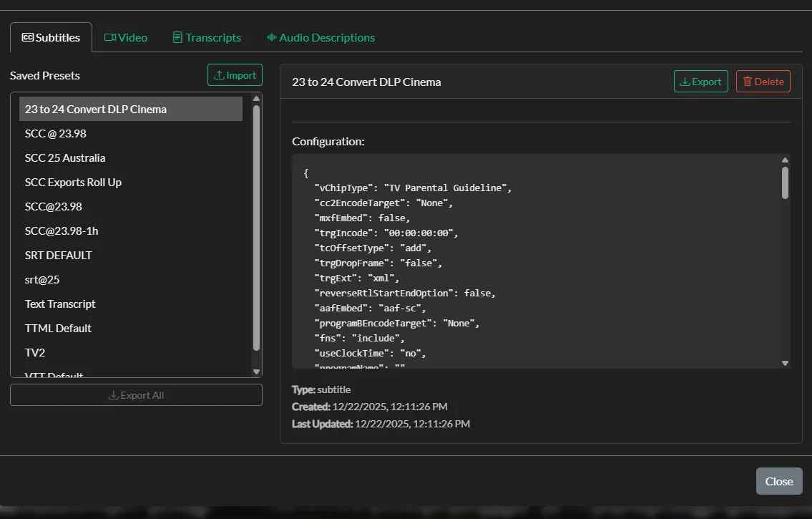Click the configuration scroll down arrow
Image resolution: width=812 pixels, height=519 pixels.
pos(785,363)
